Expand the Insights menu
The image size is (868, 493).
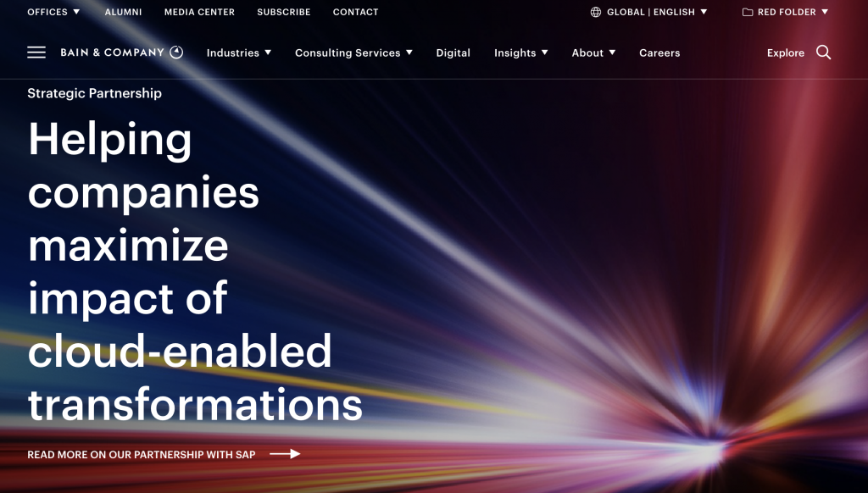click(520, 53)
